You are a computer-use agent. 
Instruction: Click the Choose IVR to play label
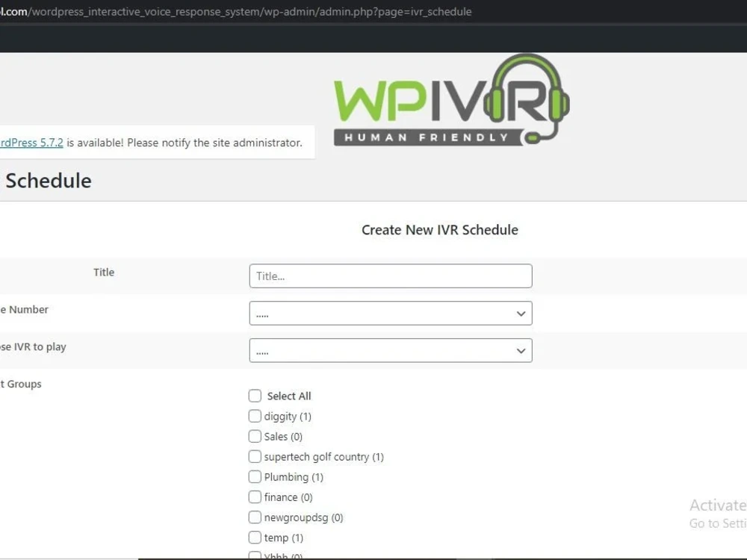33,346
